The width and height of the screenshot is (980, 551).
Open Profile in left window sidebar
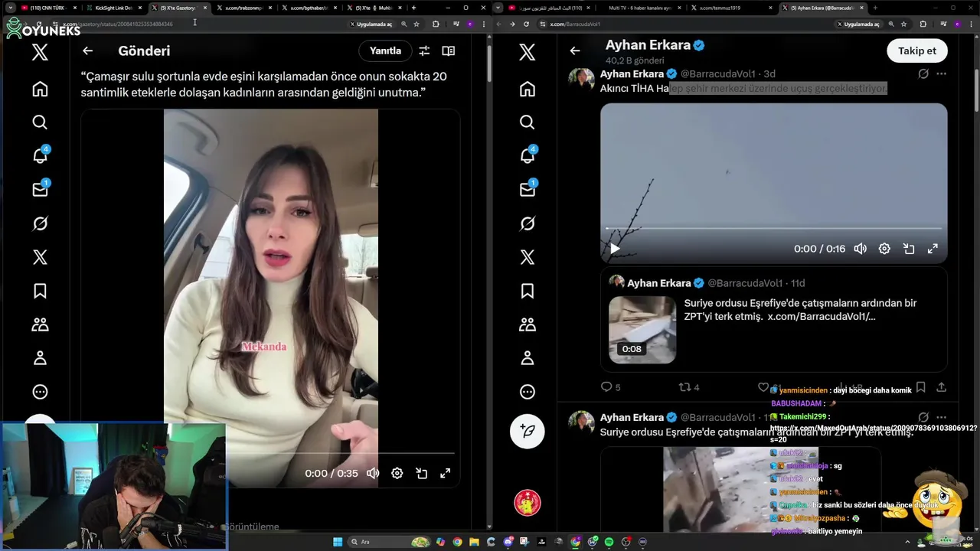point(40,358)
